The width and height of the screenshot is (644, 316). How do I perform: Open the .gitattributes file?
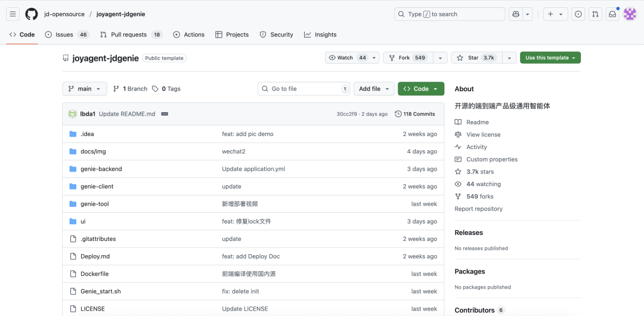point(98,238)
